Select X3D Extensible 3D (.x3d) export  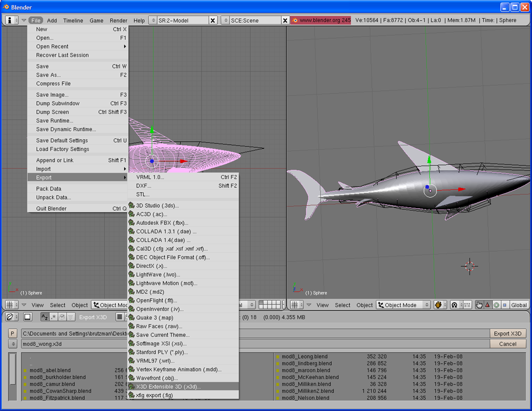click(x=183, y=387)
